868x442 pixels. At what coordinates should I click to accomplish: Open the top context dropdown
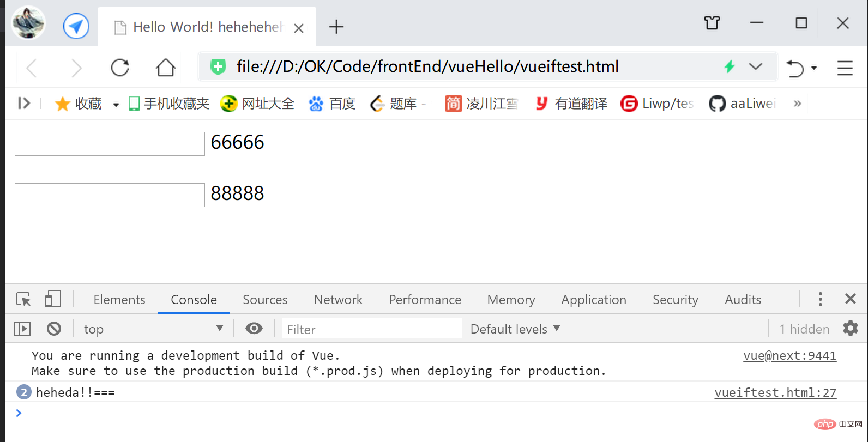pyautogui.click(x=153, y=329)
